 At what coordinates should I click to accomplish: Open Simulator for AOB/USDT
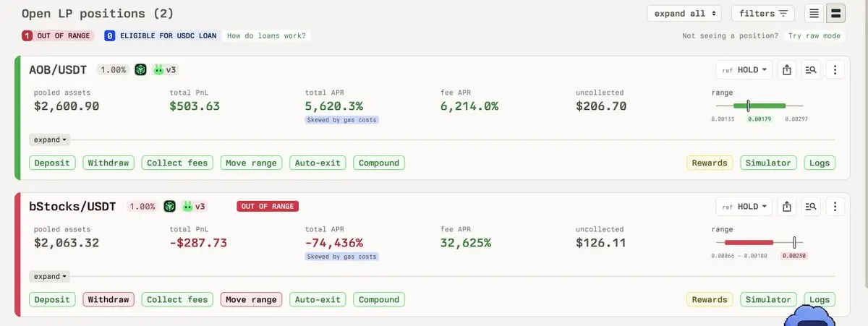(768, 163)
